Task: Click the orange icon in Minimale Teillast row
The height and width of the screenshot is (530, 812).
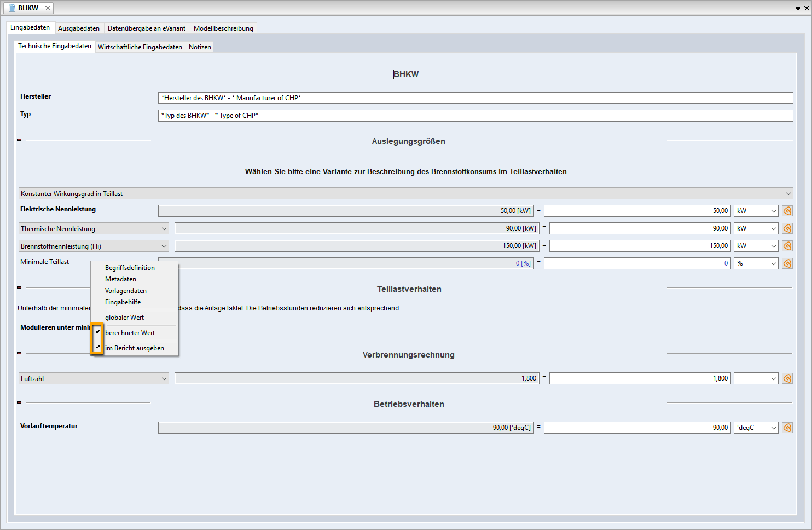Action: 787,263
